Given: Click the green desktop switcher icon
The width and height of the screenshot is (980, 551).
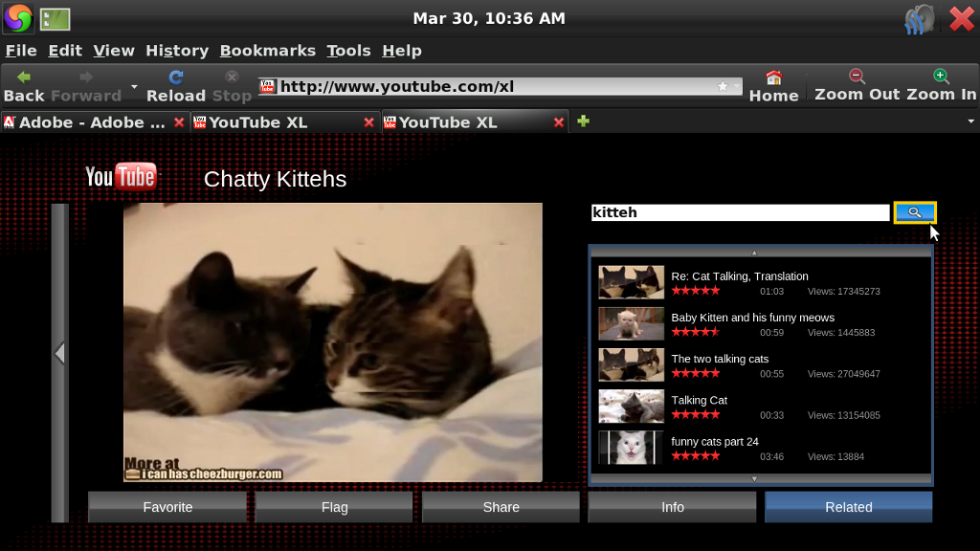Looking at the screenshot, I should pyautogui.click(x=55, y=19).
